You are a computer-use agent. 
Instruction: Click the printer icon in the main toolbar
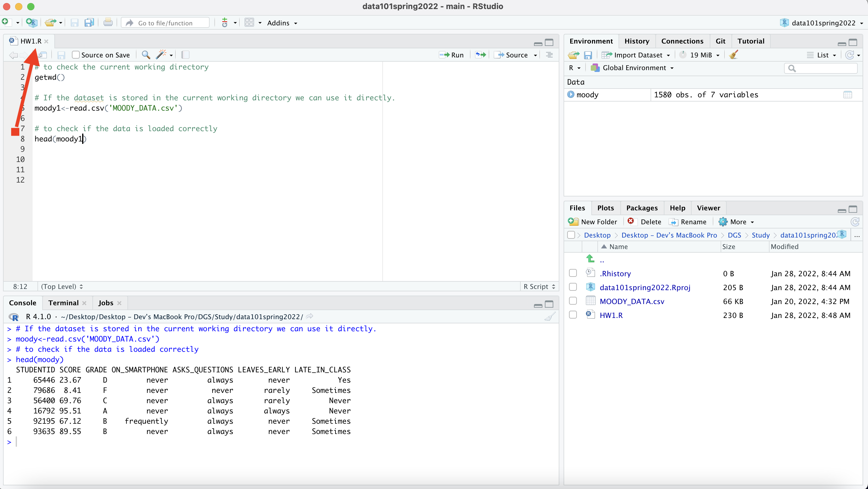click(108, 23)
